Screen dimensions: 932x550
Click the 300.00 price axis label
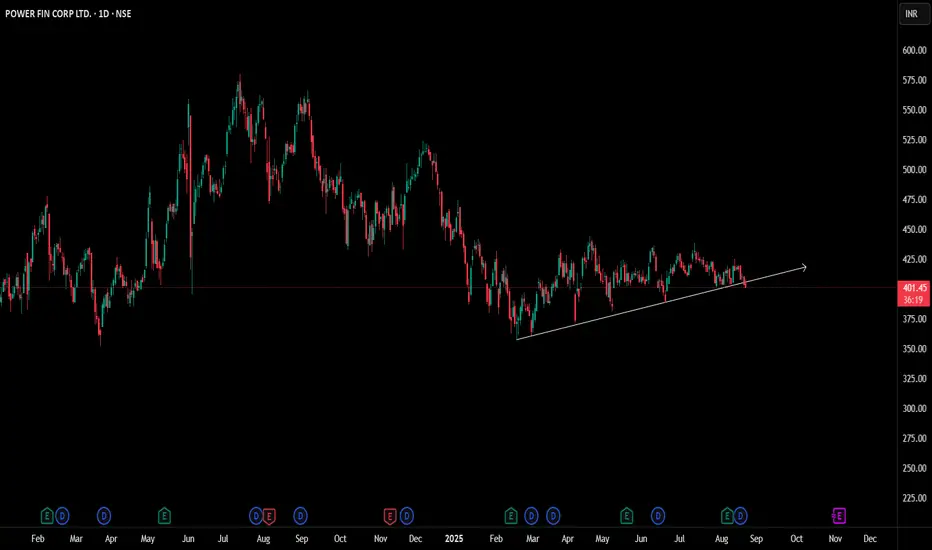914,408
